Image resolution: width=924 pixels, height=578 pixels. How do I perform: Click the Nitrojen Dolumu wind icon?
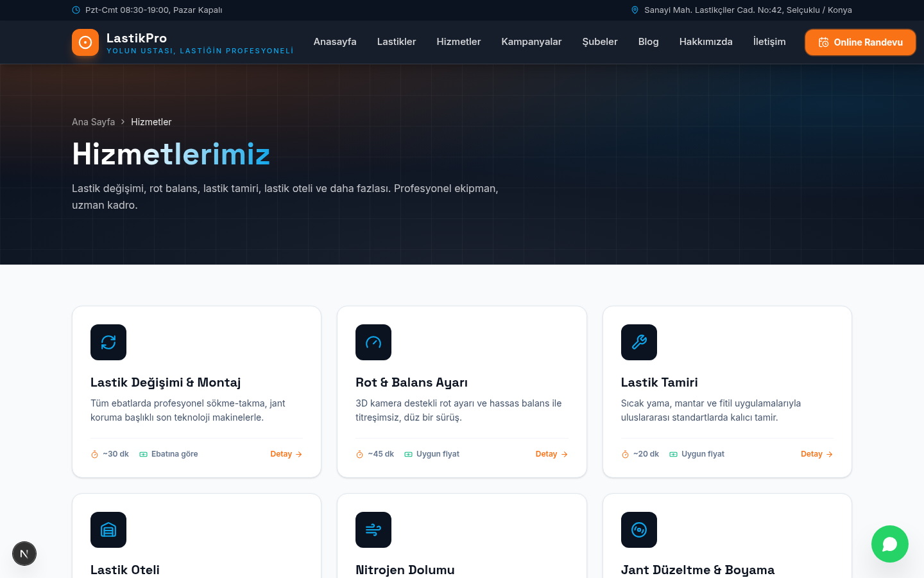pyautogui.click(x=373, y=530)
